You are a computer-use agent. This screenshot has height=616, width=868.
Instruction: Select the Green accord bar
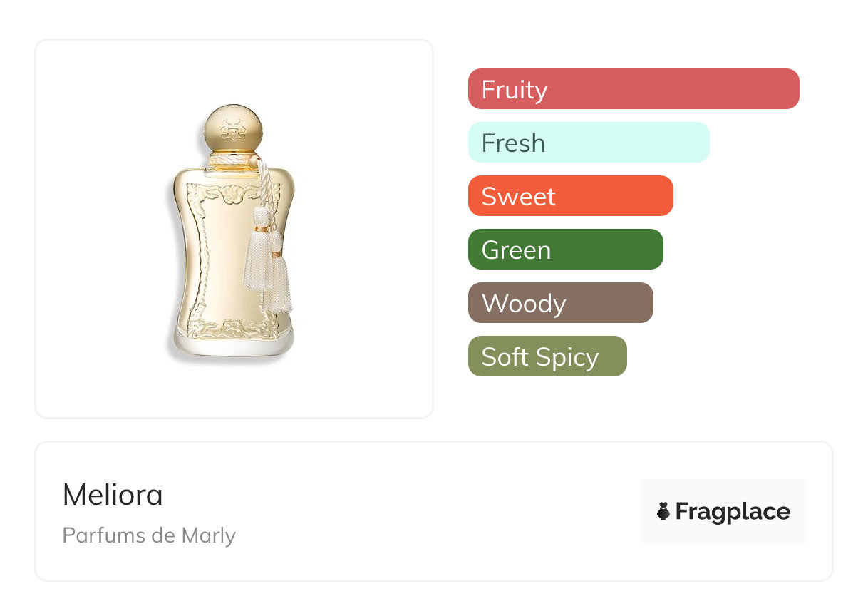[x=566, y=250]
